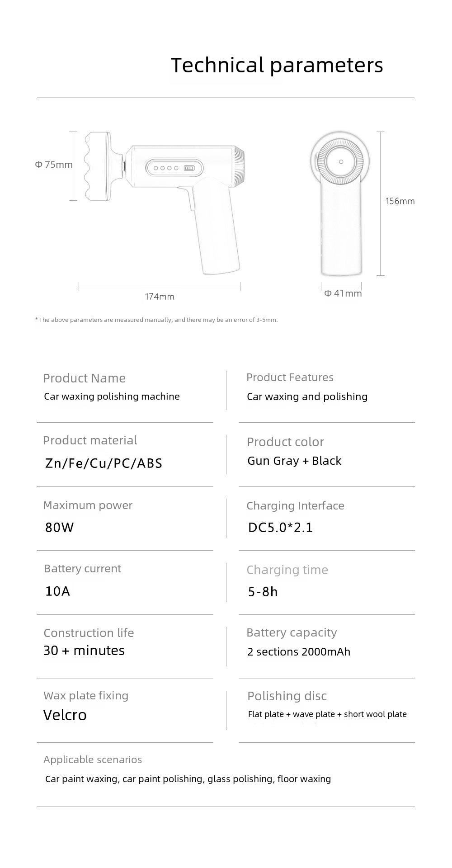The width and height of the screenshot is (452, 868).
Task: Click the round dial on front view
Action: (x=341, y=162)
